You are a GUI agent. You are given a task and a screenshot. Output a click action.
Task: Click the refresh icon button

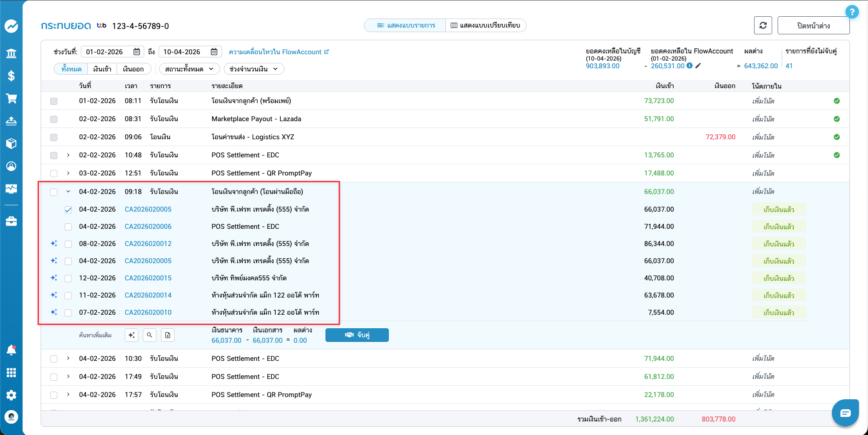(x=763, y=25)
